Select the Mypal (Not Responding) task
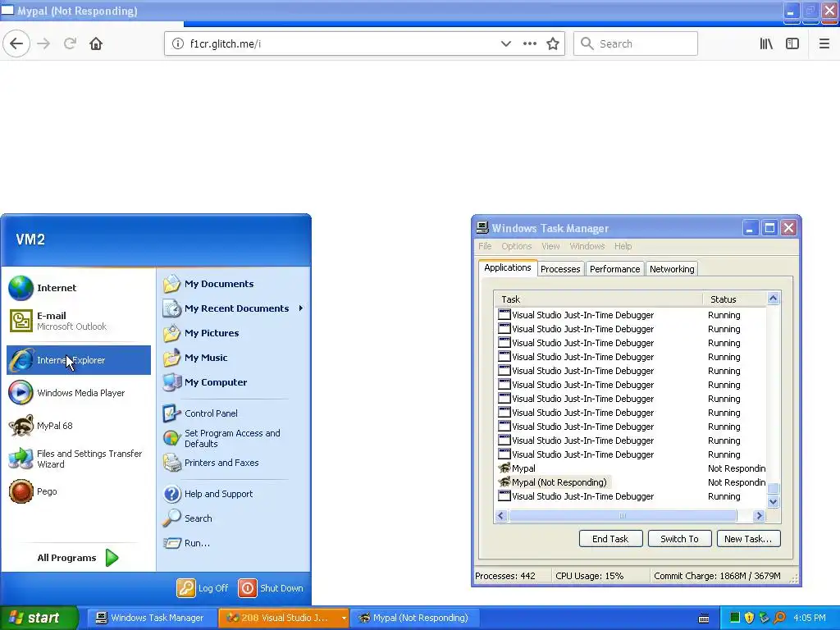The image size is (840, 630). (x=631, y=482)
